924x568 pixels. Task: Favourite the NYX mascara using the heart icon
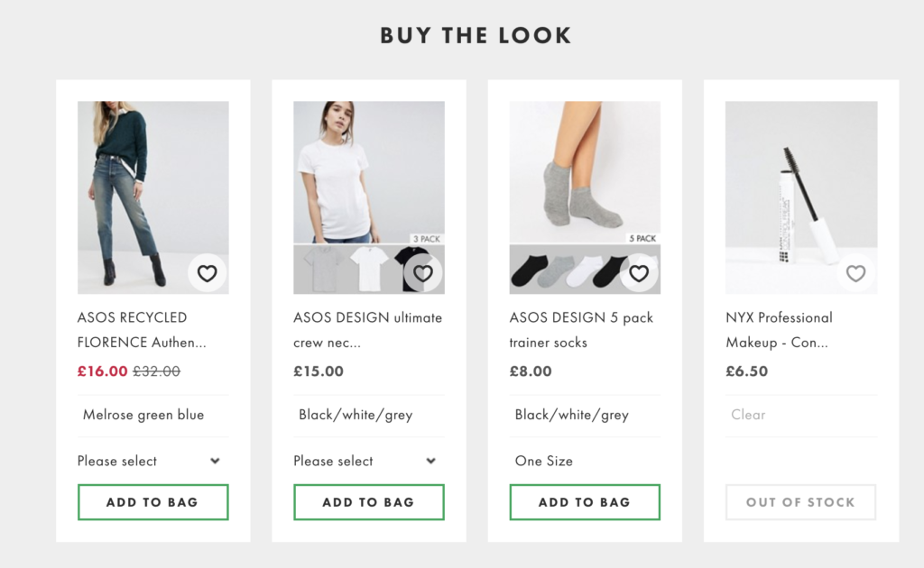point(855,272)
